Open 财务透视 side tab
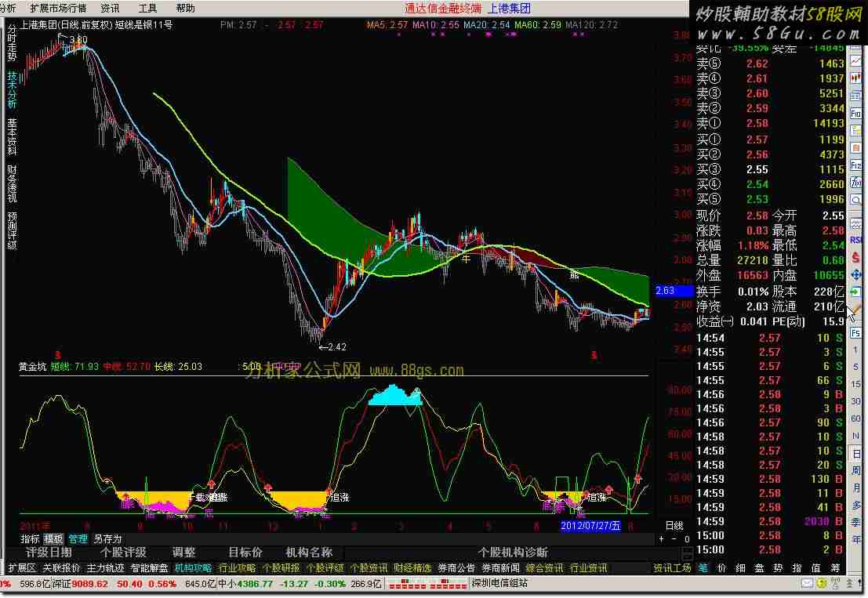The image size is (868, 598). [x=12, y=183]
